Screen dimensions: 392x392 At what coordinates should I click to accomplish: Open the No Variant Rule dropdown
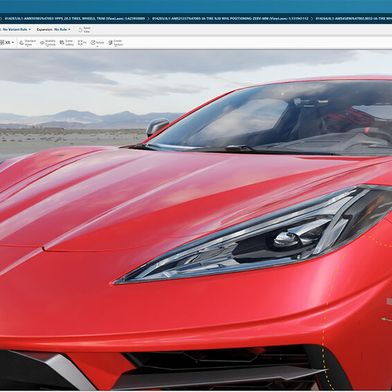coord(16,30)
